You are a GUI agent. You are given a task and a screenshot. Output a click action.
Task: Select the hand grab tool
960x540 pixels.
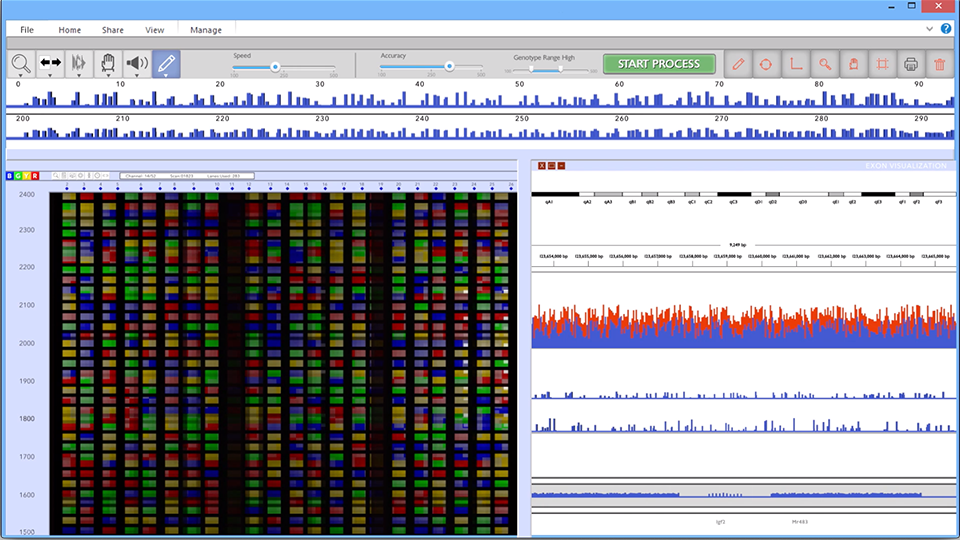pyautogui.click(x=108, y=62)
